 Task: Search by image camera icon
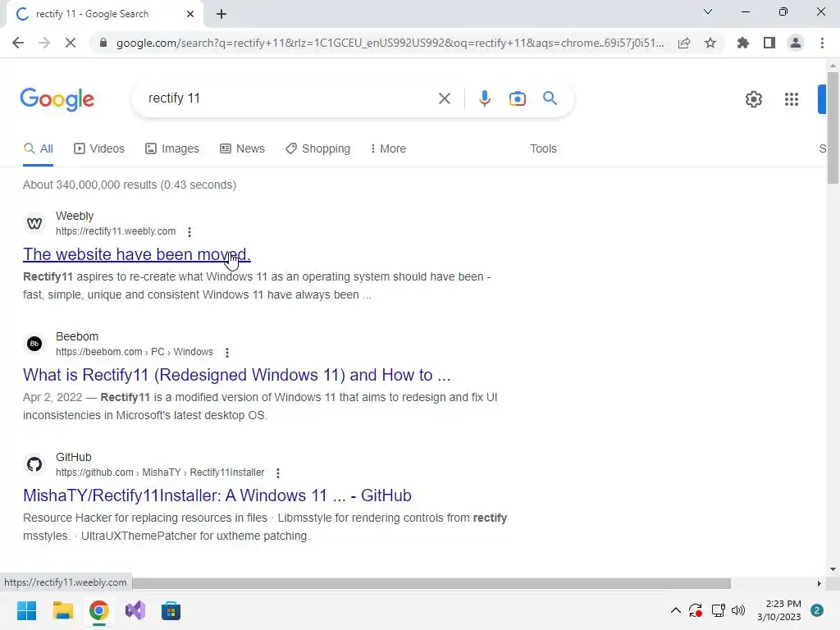click(x=518, y=98)
